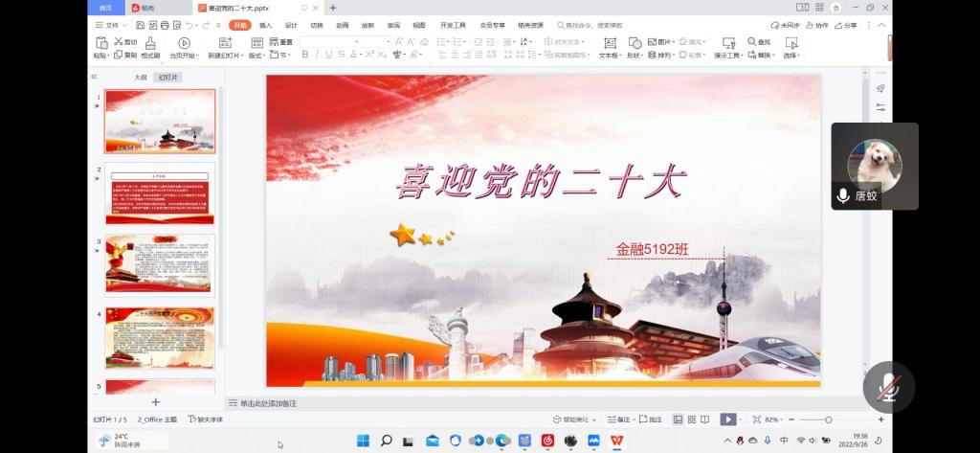
Task: Open the Insert (插入) ribbon tab
Action: coord(265,25)
